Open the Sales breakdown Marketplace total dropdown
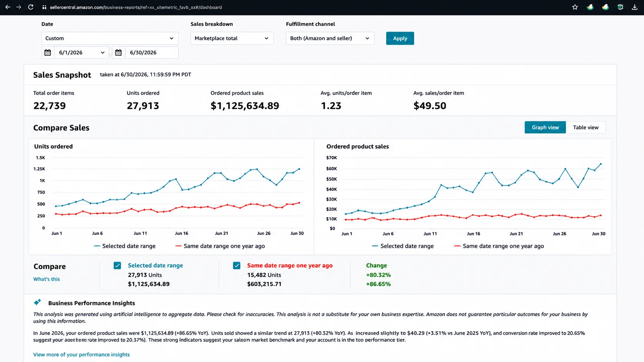This screenshot has width=644, height=362. [232, 38]
